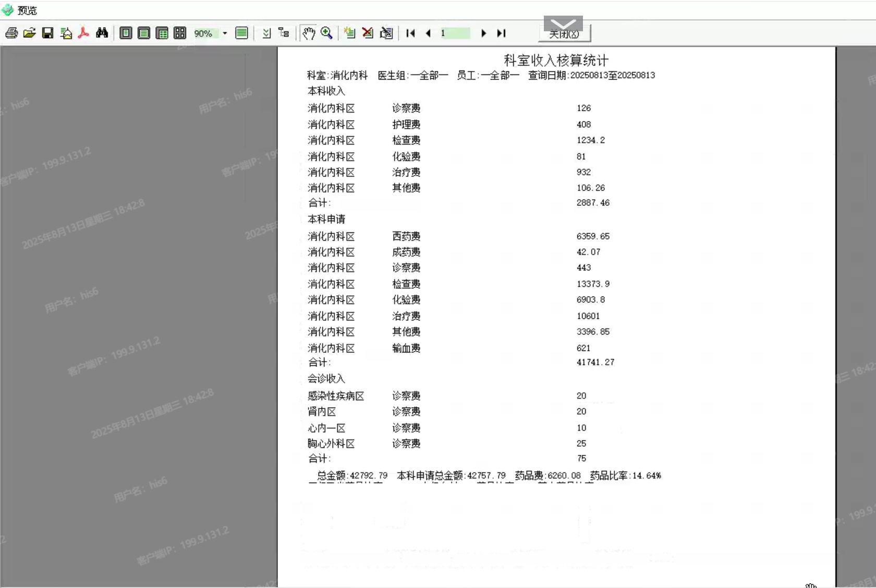The width and height of the screenshot is (876, 588).
Task: Delete page using red X icon
Action: tap(368, 33)
